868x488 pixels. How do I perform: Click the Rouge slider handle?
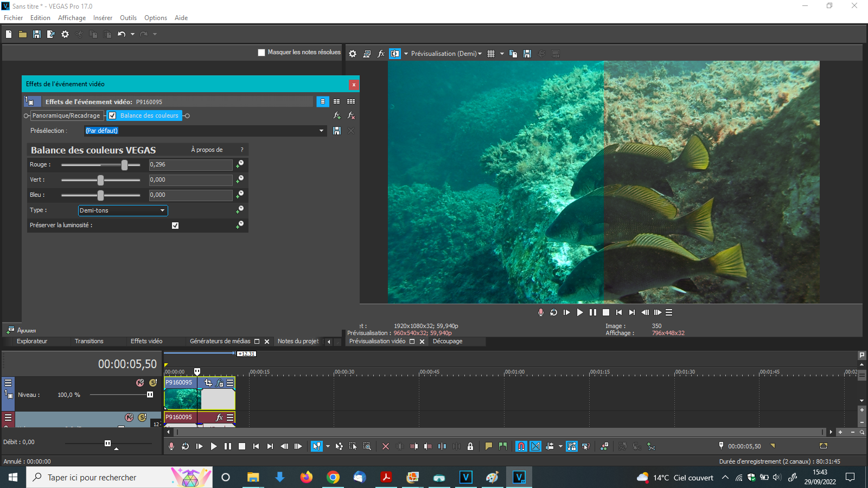tap(124, 165)
